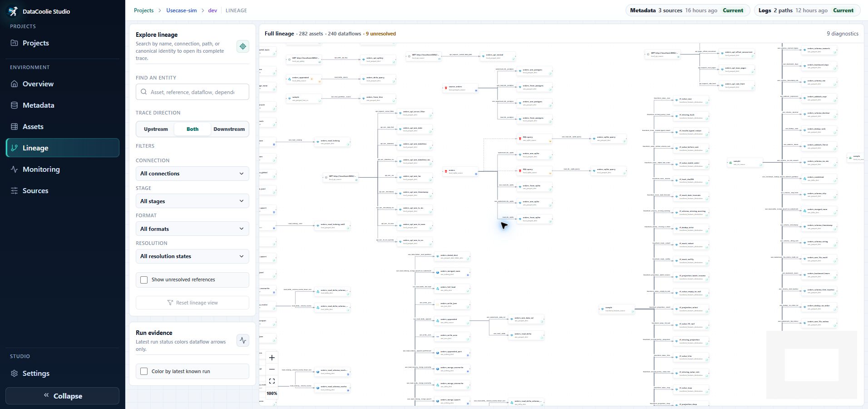
Task: Open the All stages dropdown
Action: point(192,201)
